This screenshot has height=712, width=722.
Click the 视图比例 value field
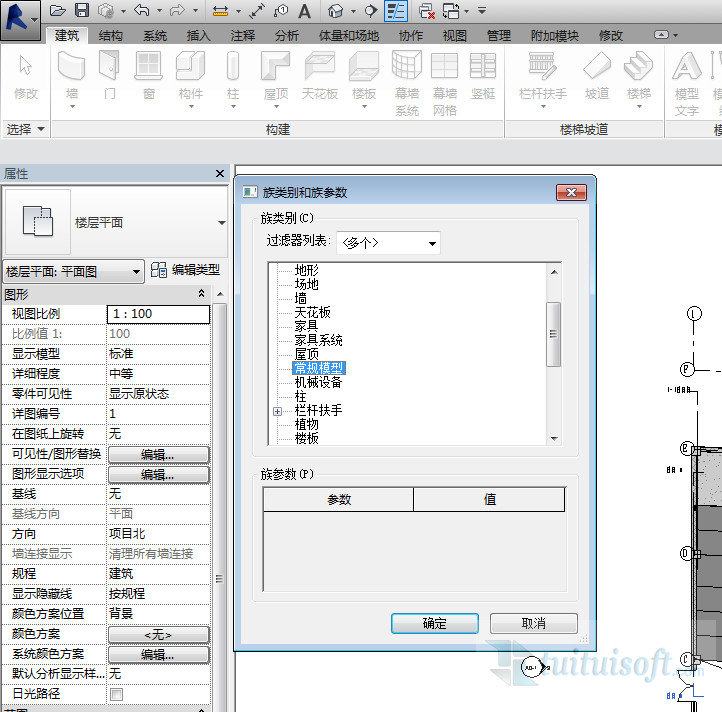158,314
